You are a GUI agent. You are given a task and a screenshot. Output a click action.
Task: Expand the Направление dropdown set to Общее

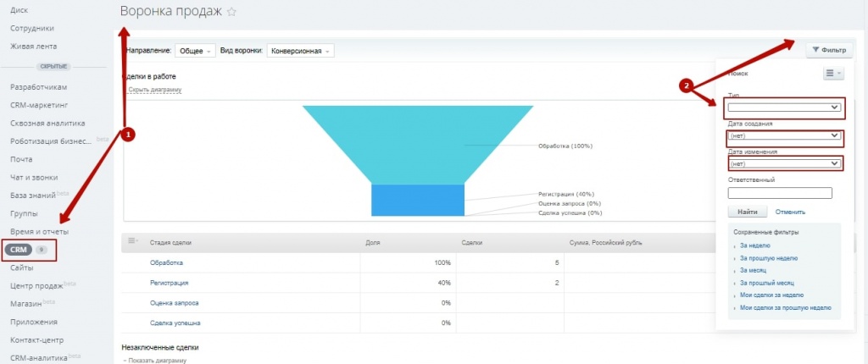coord(195,51)
